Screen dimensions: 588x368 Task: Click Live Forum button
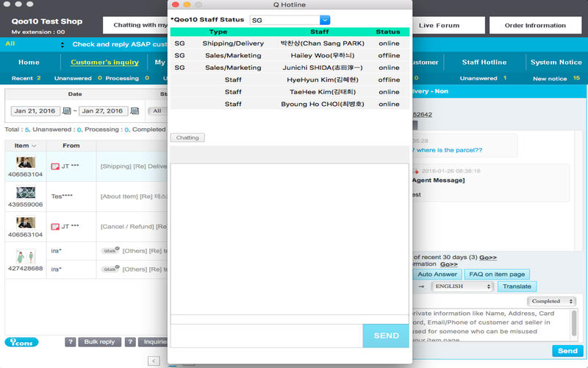[448, 25]
